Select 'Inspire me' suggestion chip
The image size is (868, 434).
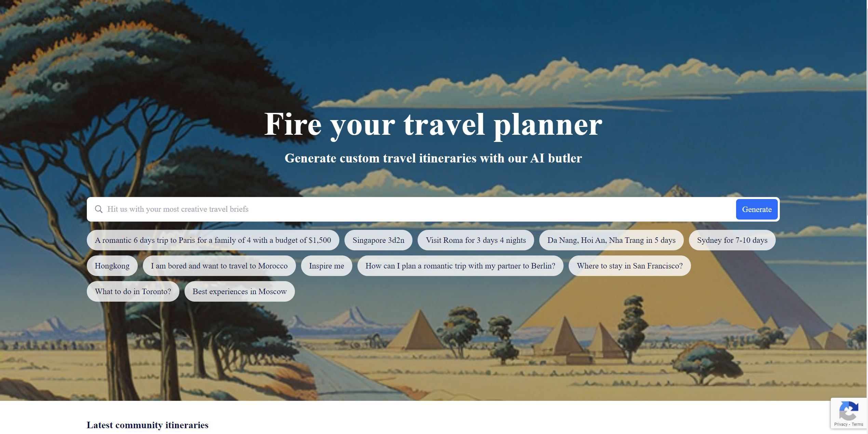click(327, 265)
